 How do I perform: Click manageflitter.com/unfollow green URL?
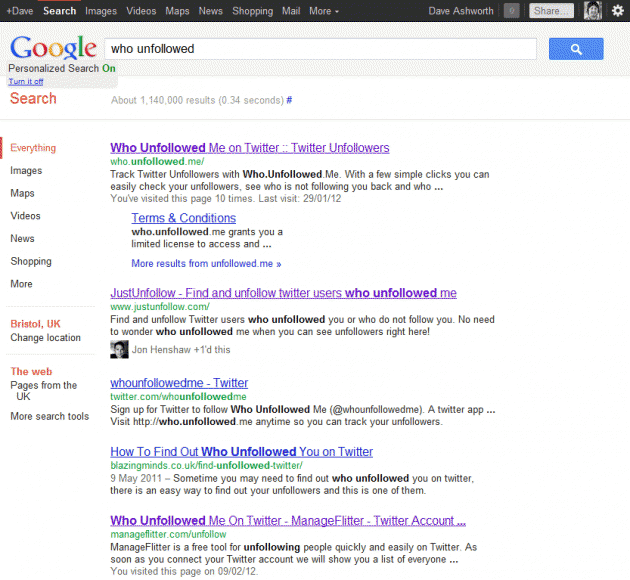tap(168, 535)
